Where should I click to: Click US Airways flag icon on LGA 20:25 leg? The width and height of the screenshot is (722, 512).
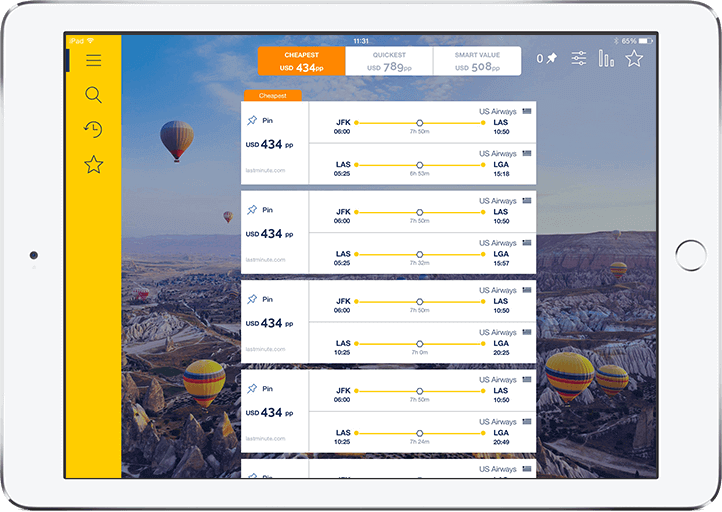(527, 332)
